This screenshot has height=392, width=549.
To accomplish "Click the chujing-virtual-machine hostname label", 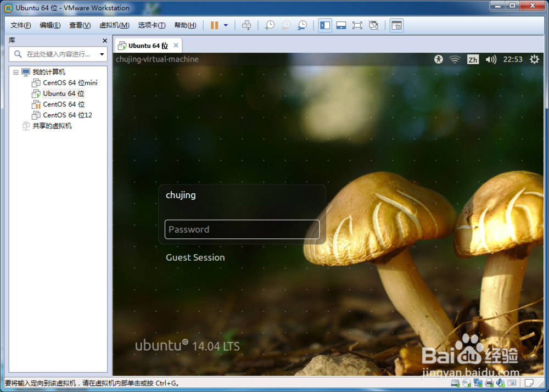I will [x=157, y=59].
